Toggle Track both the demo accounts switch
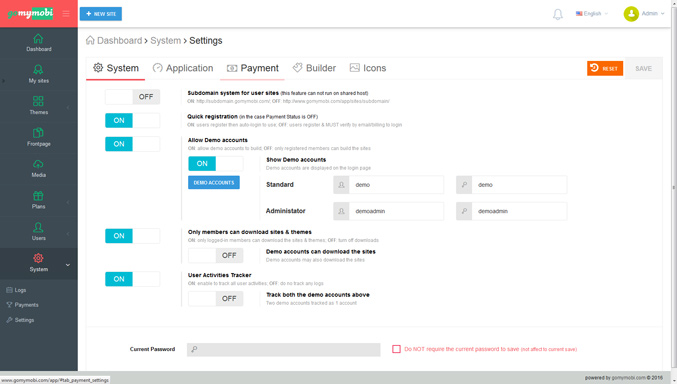The height and width of the screenshot is (384, 677). pyautogui.click(x=215, y=298)
